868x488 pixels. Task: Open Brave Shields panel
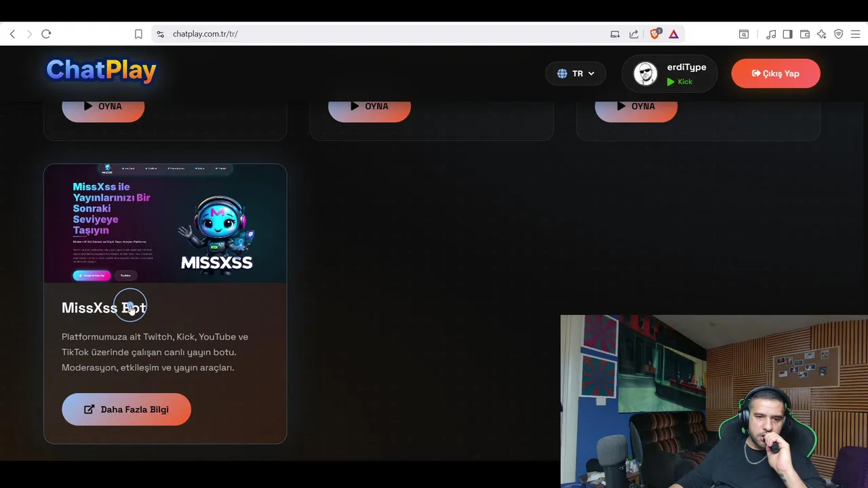655,34
